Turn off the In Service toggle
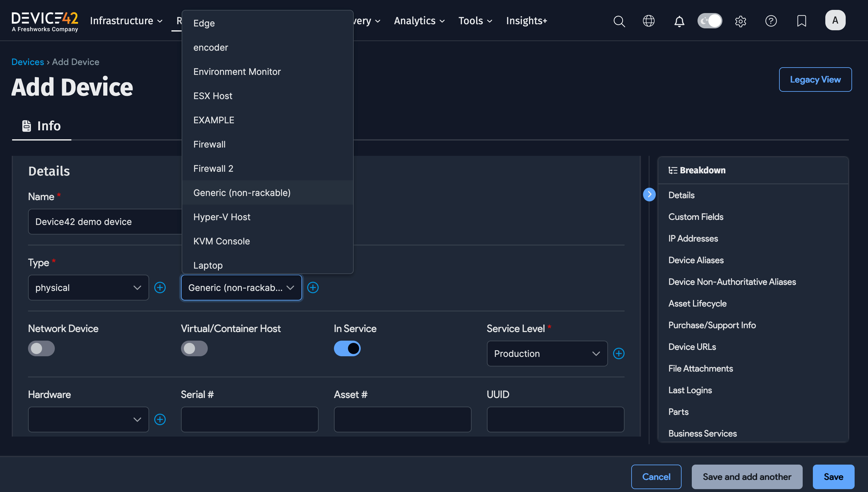Screen dimensions: 868x492 347,348
